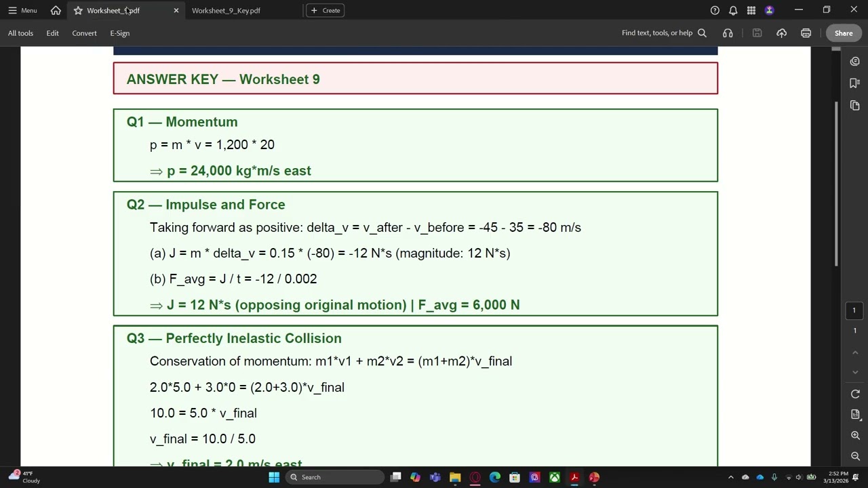Open the Convert tool
The height and width of the screenshot is (488, 868).
pyautogui.click(x=84, y=33)
